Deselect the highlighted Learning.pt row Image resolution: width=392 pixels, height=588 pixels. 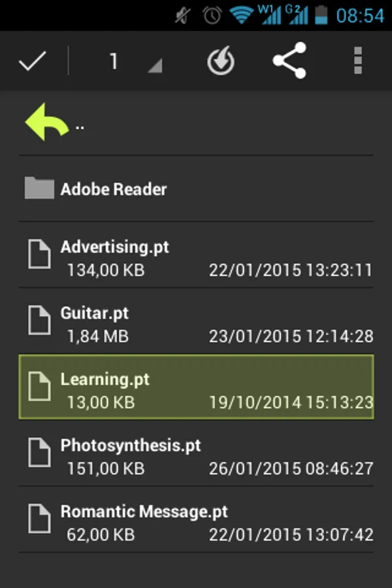(x=196, y=387)
